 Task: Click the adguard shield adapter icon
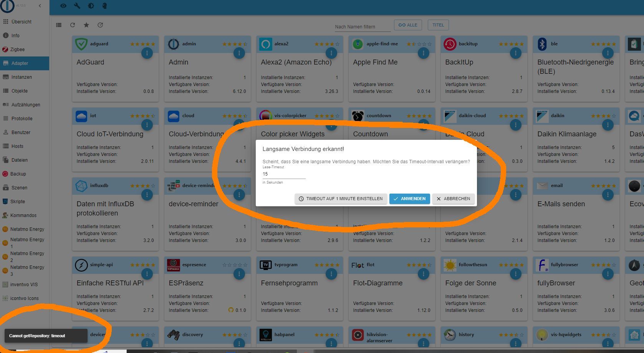click(x=81, y=44)
